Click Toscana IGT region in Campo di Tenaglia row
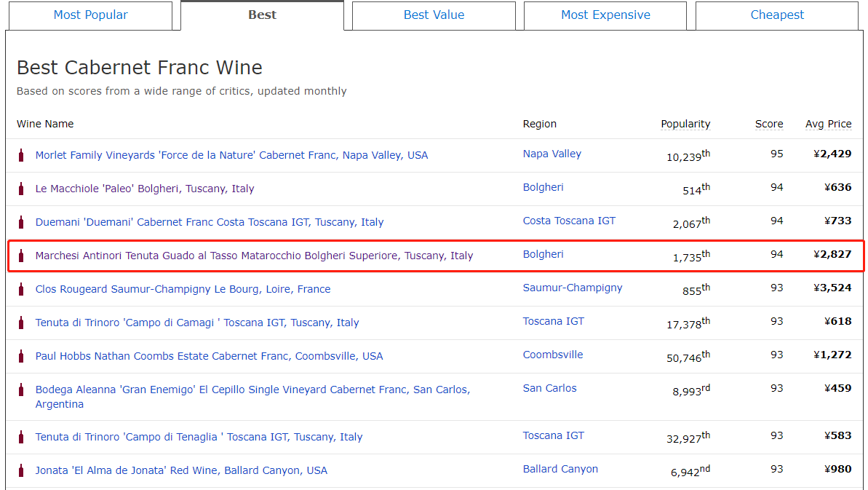868x490 pixels. coord(554,435)
